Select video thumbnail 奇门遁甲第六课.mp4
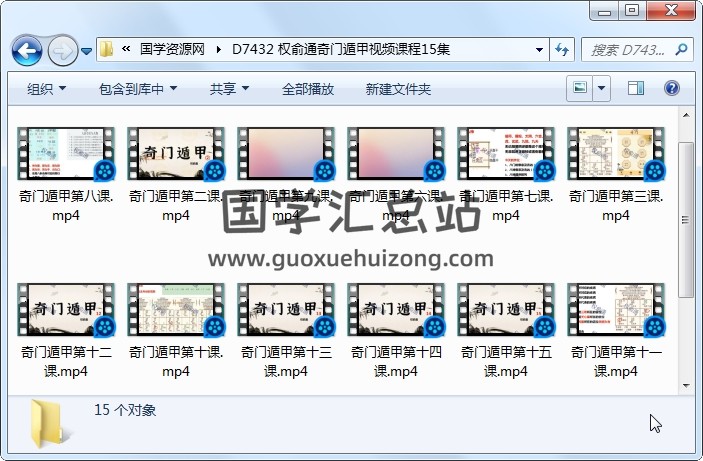Screen dimensions: 703x461 396,153
